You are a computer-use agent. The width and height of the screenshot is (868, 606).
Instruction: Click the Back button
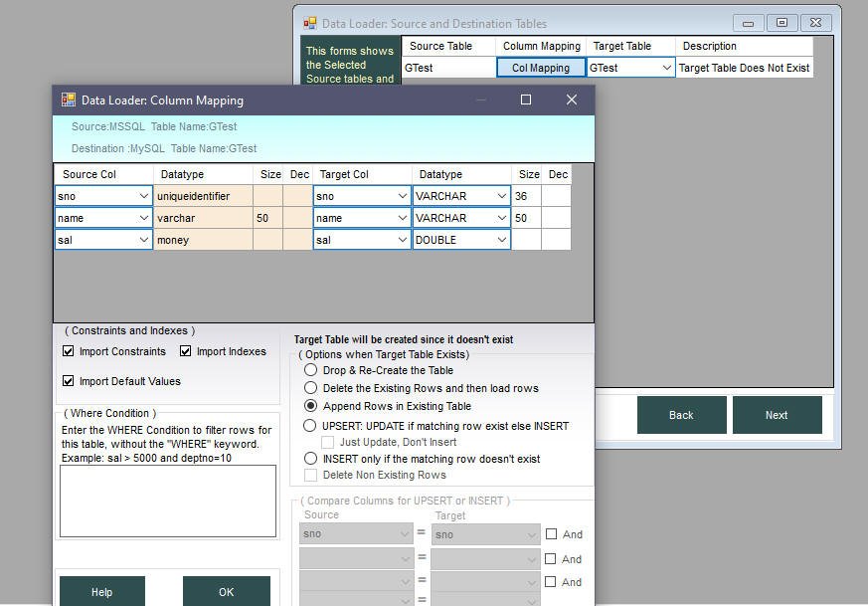click(681, 415)
